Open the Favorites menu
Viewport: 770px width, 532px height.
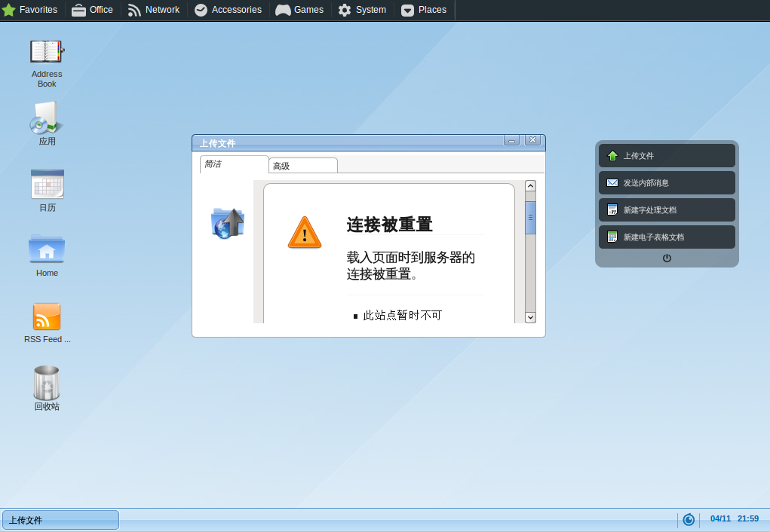pos(30,10)
